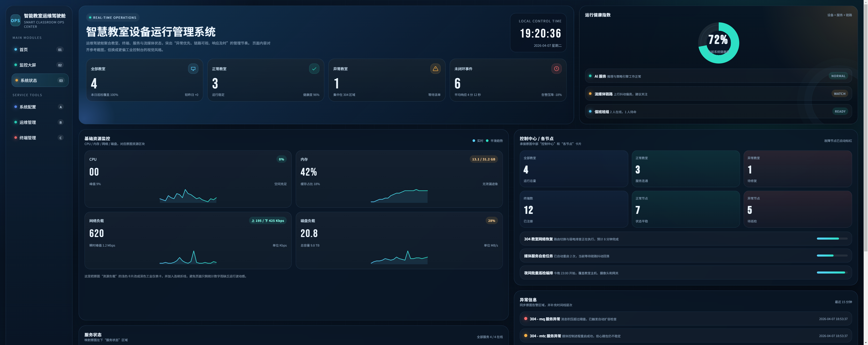This screenshot has height=345, width=868.
Task: Click clock icon on 未闭环事件 card
Action: click(556, 69)
